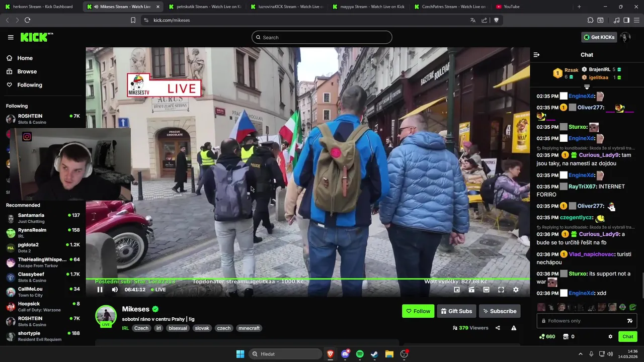
Task: Click the Kick logo
Action: (x=36, y=37)
